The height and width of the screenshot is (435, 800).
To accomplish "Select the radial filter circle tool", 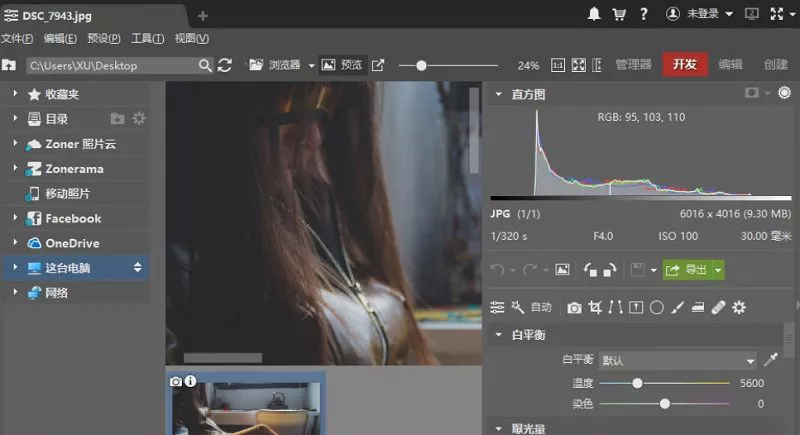I will [x=657, y=308].
